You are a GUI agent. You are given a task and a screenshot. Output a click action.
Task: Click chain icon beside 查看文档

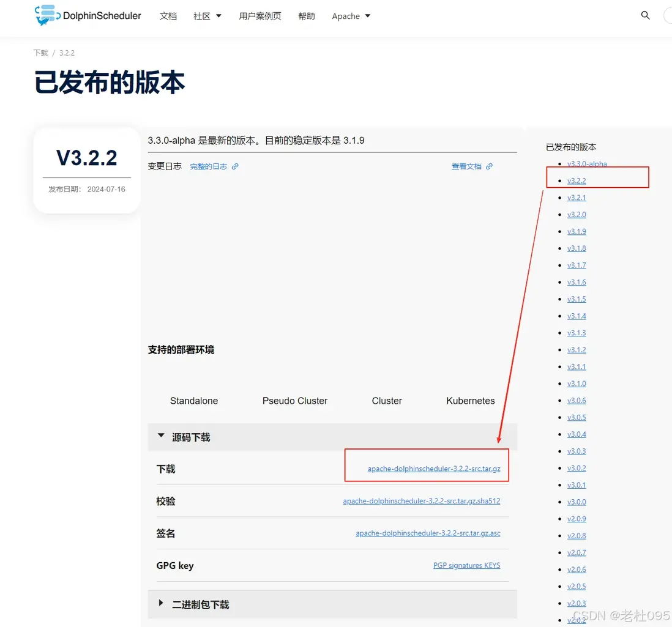490,166
